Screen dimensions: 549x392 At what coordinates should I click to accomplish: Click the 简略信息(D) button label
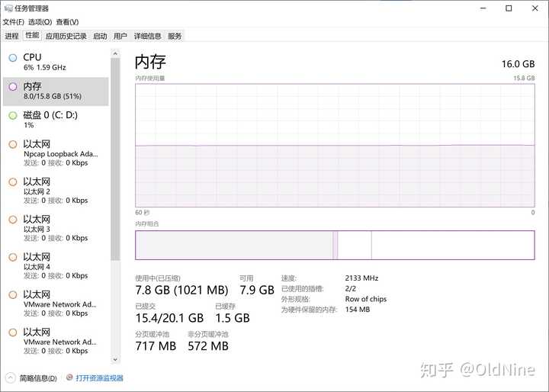38,378
